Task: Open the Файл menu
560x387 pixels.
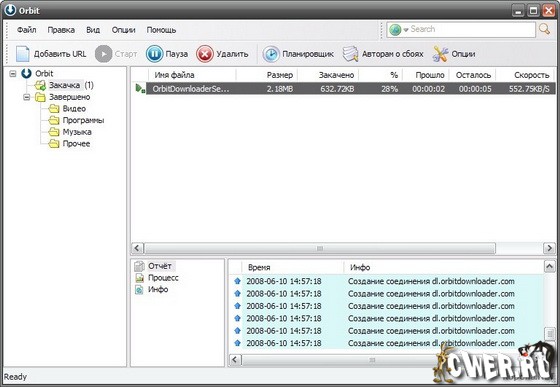Action: click(x=27, y=30)
